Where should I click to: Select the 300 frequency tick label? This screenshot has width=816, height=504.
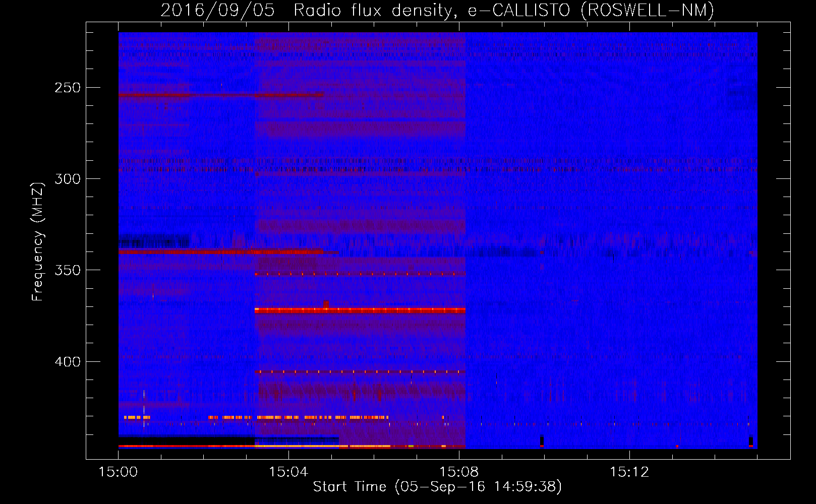coord(68,179)
